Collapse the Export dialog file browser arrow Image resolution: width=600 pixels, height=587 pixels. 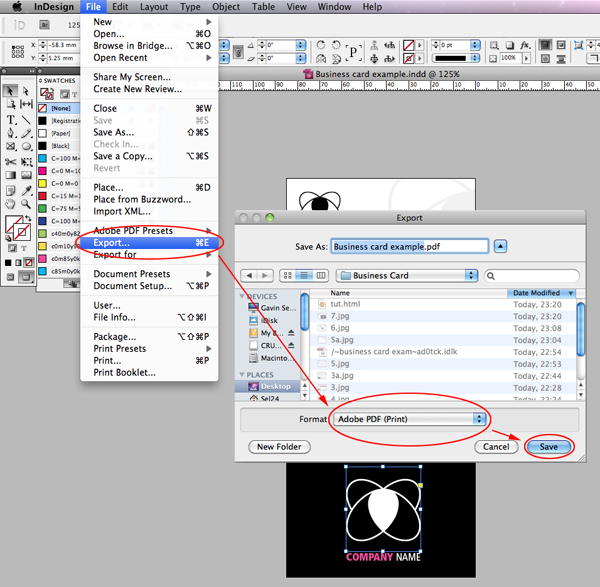pos(501,246)
